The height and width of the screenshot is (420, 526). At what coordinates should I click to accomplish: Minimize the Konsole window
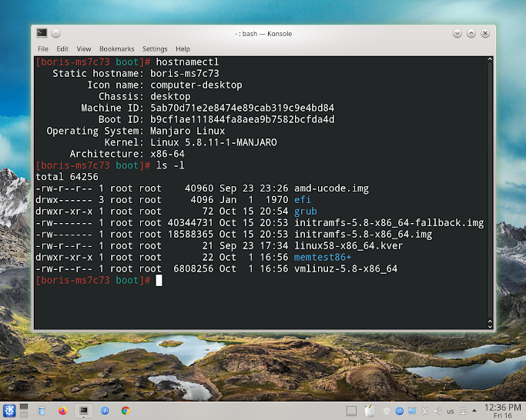click(x=457, y=33)
